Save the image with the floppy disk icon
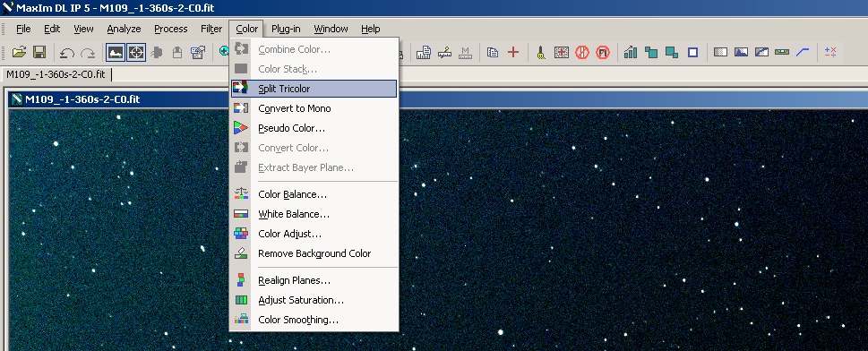 point(39,52)
